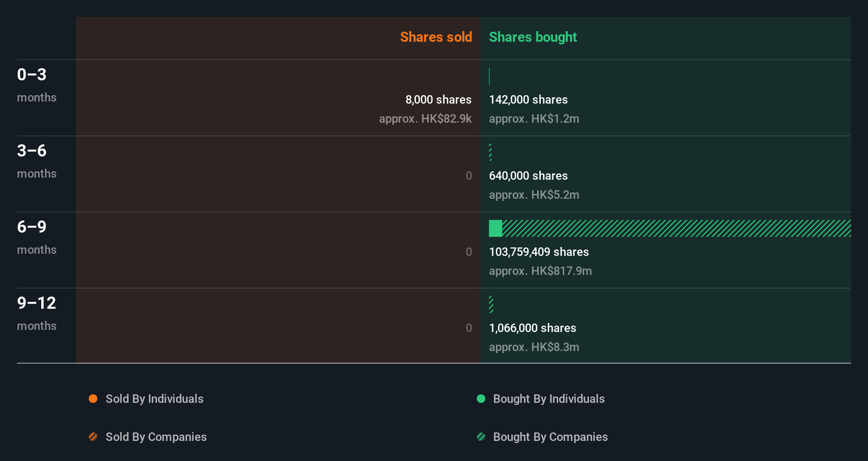
Task: Click the 0–3 months row label
Action: click(36, 85)
